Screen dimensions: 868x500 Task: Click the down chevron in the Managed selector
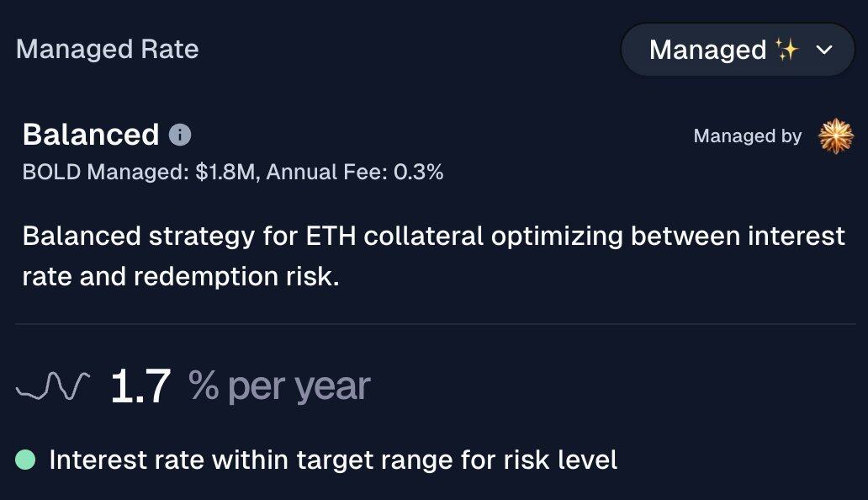pos(824,50)
